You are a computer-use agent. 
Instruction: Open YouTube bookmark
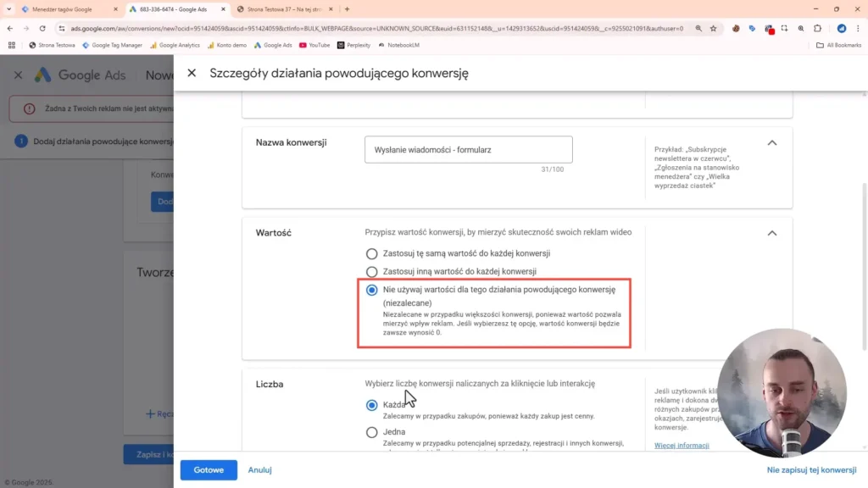(314, 46)
